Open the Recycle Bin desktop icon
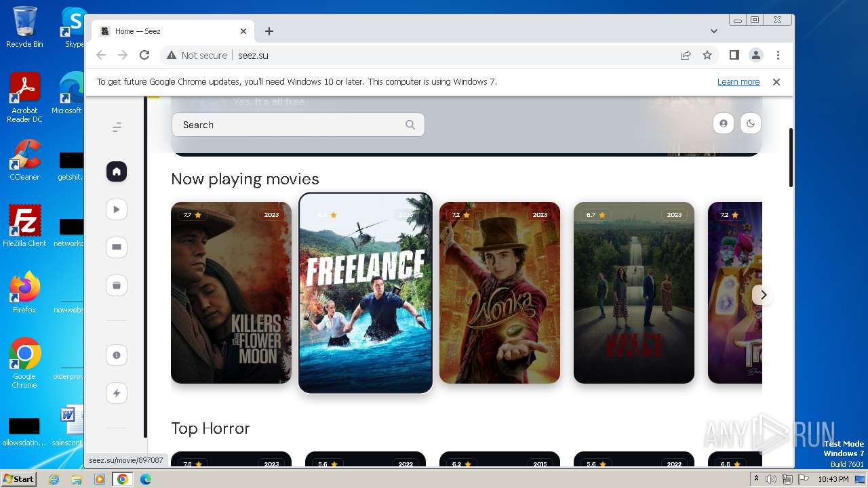Screen dimensions: 868x488 [x=24, y=27]
